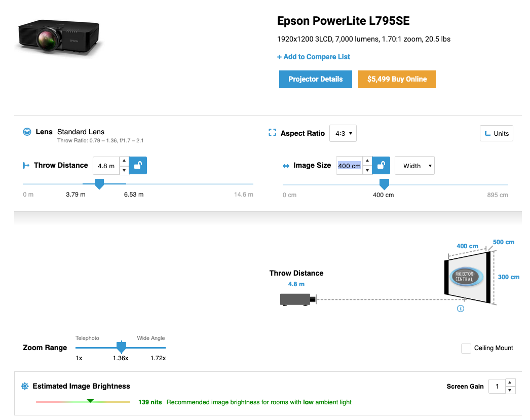The image size is (530, 420).
Task: Click the Aspect Ratio bracket icon
Action: [x=272, y=132]
